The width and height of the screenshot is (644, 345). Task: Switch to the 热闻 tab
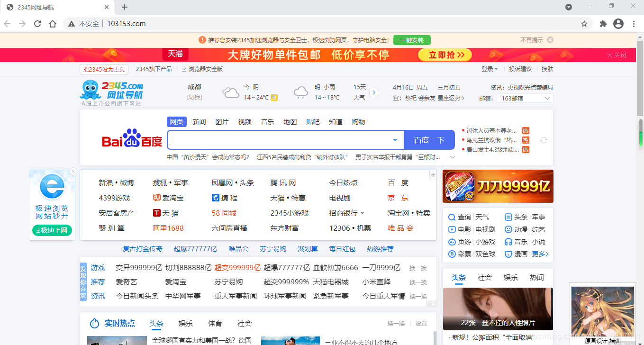tap(536, 278)
